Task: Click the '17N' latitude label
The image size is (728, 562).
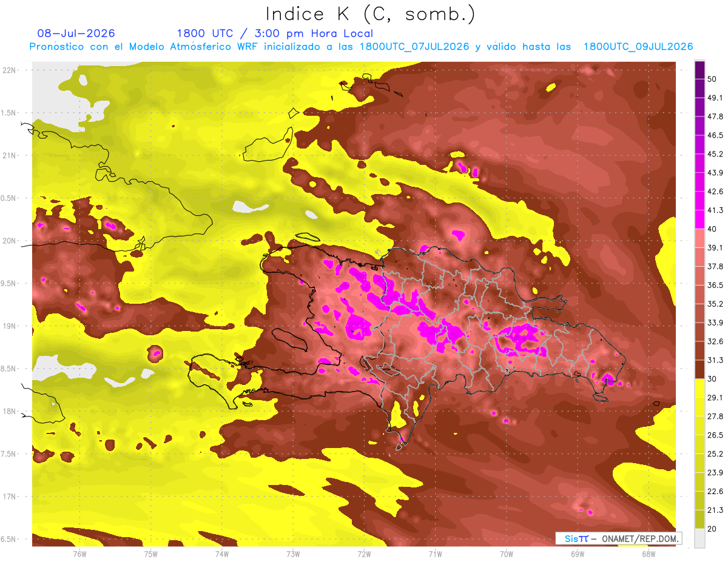Action: 10,497
